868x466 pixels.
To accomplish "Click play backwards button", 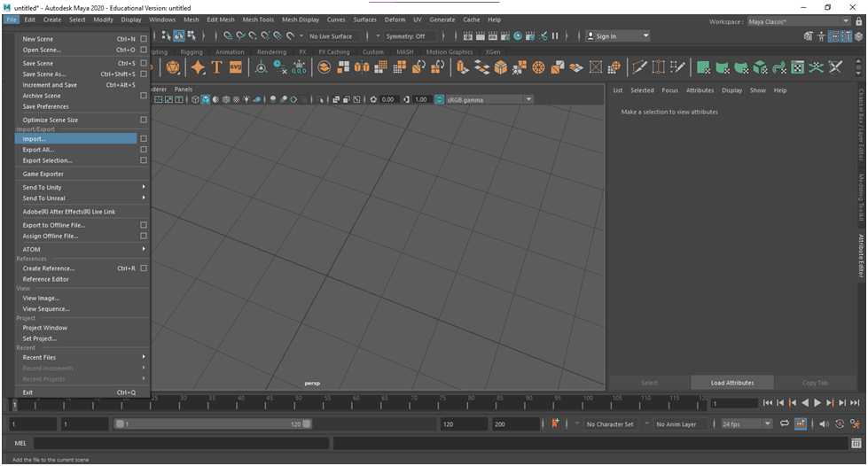I will (x=805, y=403).
